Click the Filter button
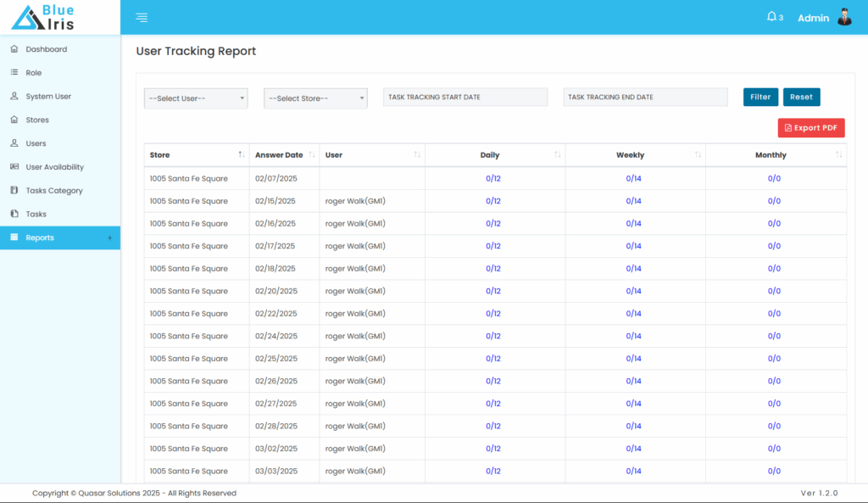Viewport: 868px width, 503px height. point(760,97)
